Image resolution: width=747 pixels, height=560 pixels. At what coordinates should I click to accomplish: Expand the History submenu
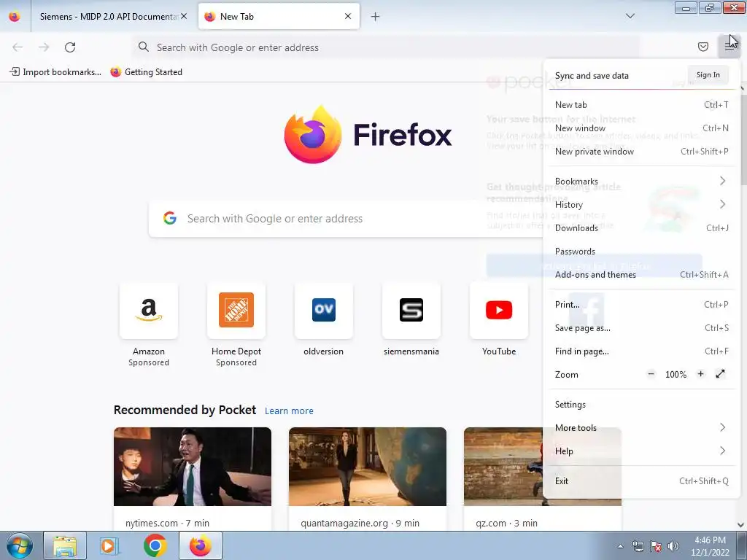(641, 204)
